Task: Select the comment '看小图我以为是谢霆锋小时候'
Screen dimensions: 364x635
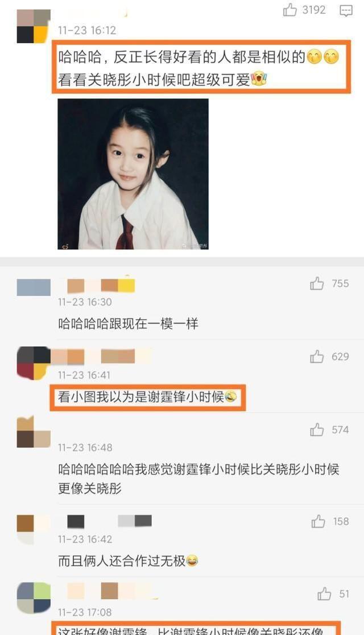Action: pyautogui.click(x=147, y=397)
